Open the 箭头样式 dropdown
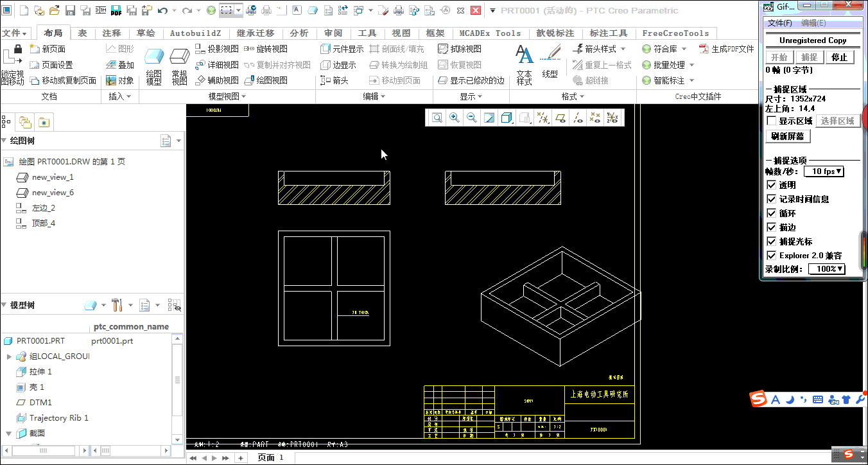The width and height of the screenshot is (868, 465). pos(623,49)
